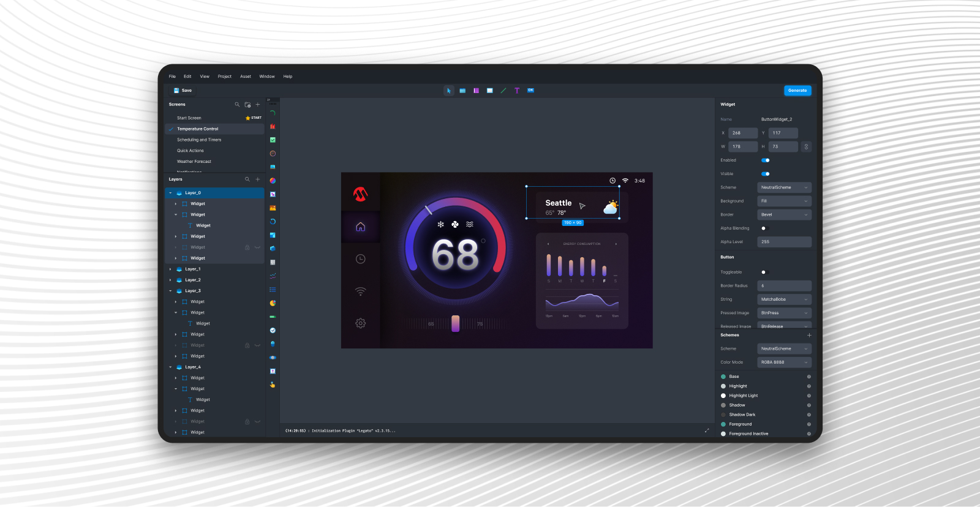Open the Window menu

[x=267, y=77]
